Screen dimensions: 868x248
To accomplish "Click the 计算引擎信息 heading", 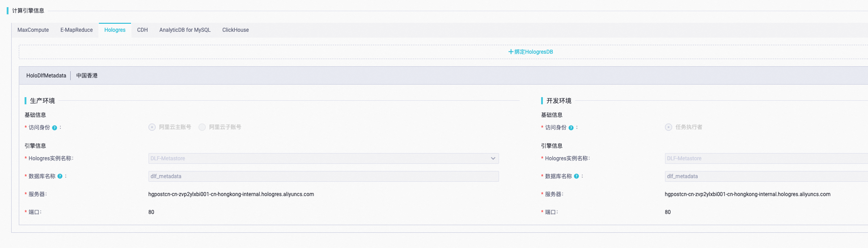I will pos(28,11).
